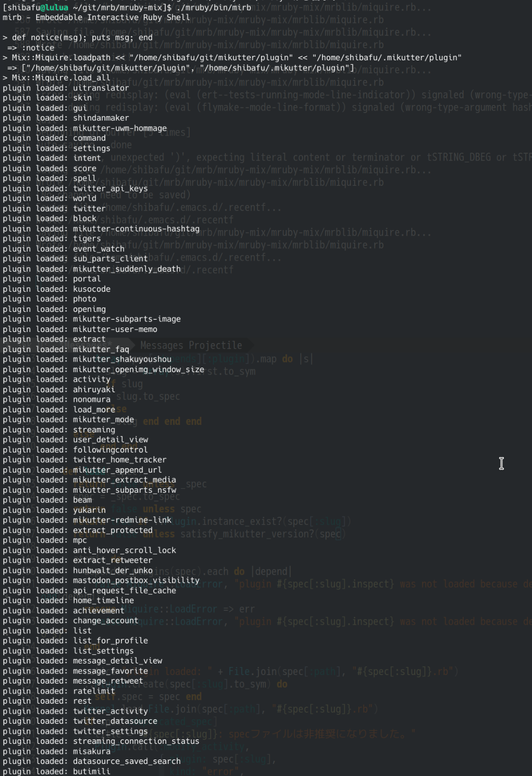
Task: Click the 'plugin loaded: hunbwalt_der_unko' line
Action: point(78,570)
